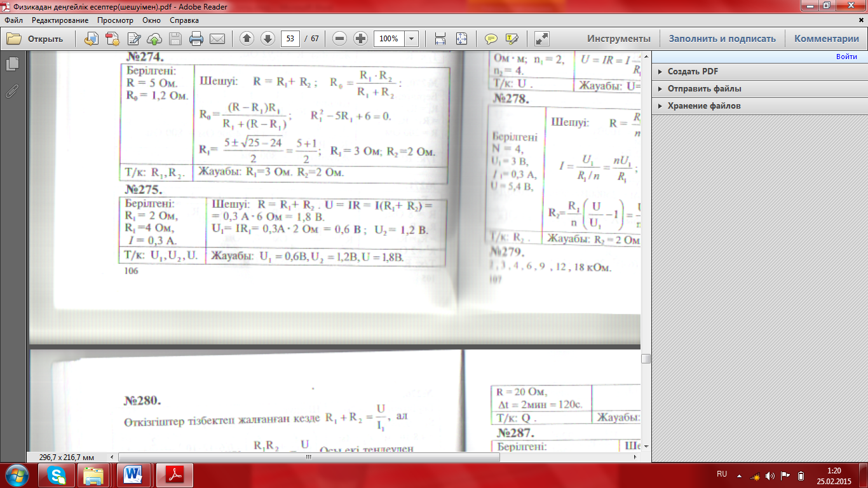This screenshot has height=488, width=868.
Task: Zoom in with the plus button
Action: 361,39
